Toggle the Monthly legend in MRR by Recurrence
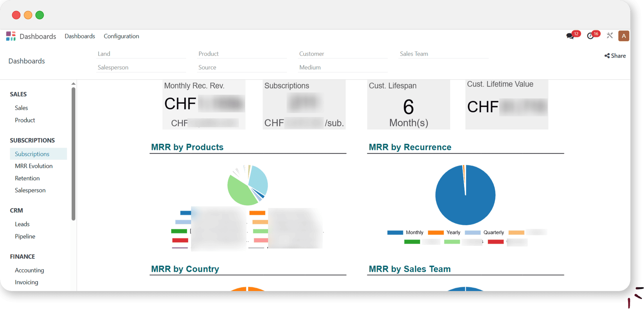Screen dimensions: 644x309 point(405,232)
